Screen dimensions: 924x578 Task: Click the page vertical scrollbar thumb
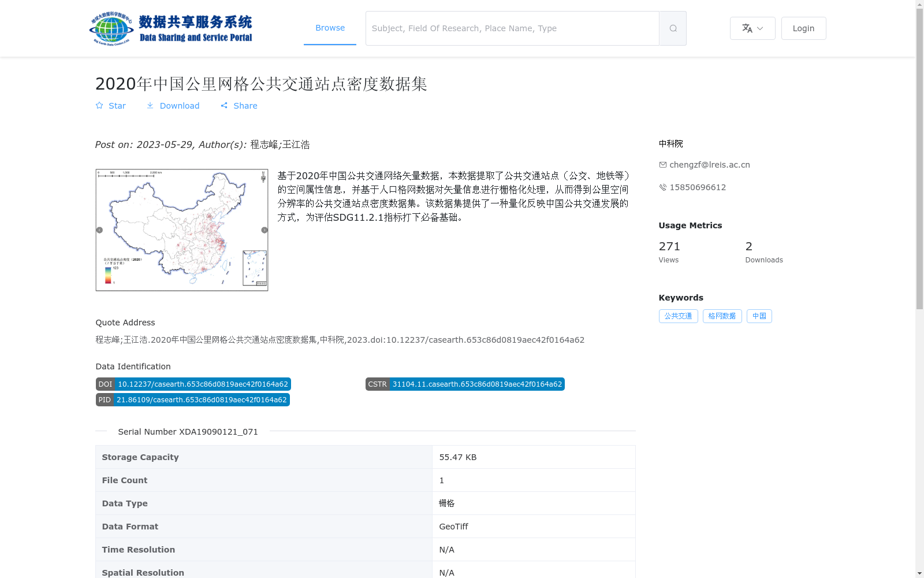point(919,159)
